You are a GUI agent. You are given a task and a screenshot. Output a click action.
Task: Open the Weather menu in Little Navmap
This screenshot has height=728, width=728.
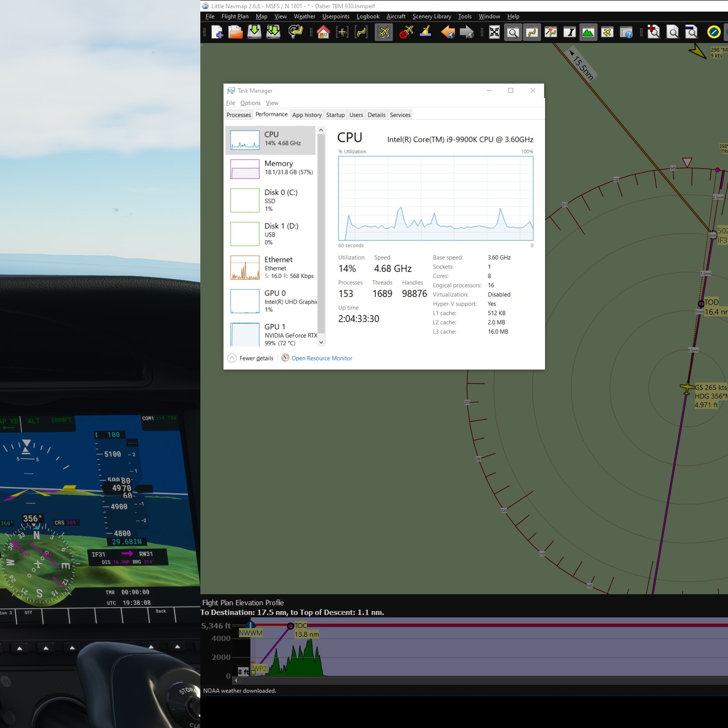[x=304, y=16]
